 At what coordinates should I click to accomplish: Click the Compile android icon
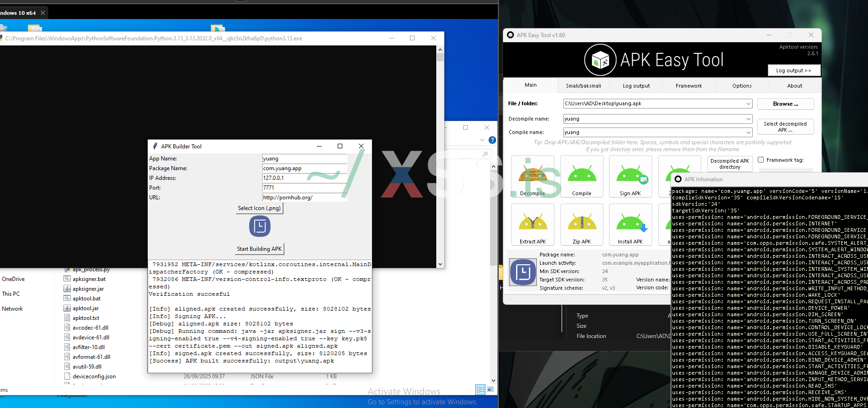tap(582, 176)
